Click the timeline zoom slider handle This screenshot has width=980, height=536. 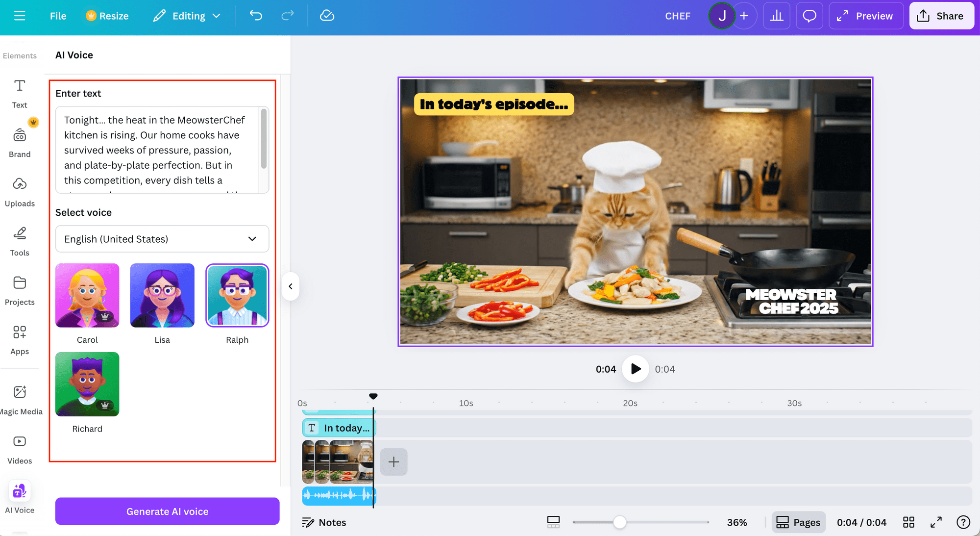coord(619,522)
